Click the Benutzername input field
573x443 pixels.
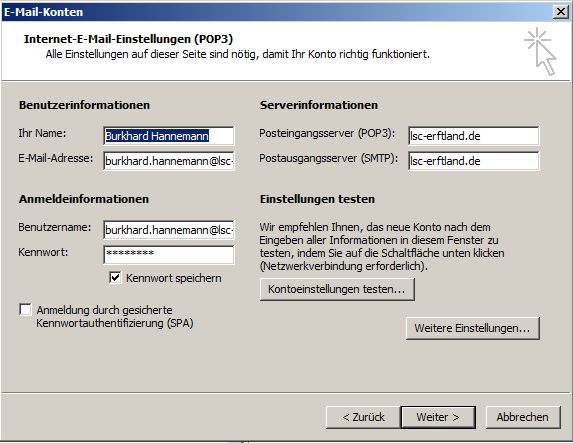coord(168,230)
